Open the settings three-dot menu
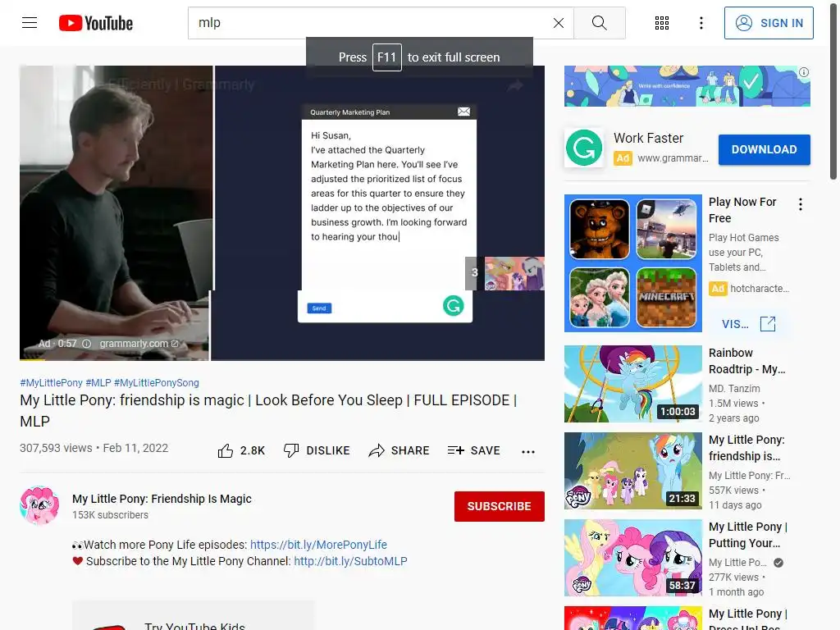Screen dimensions: 840x630 701,23
